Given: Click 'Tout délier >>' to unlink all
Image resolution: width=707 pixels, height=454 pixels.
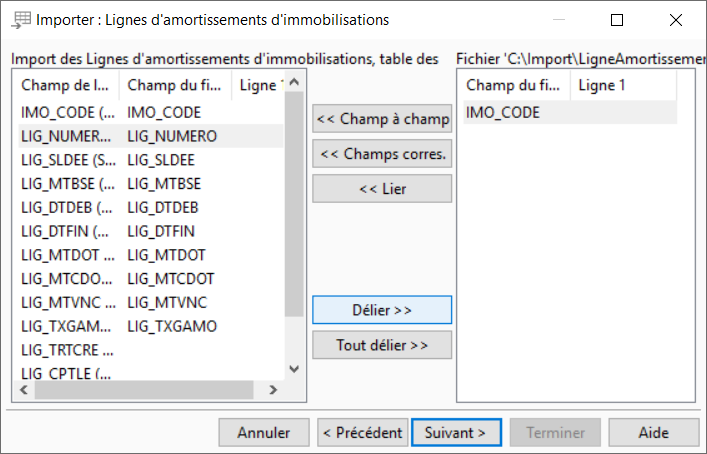Looking at the screenshot, I should (x=382, y=345).
